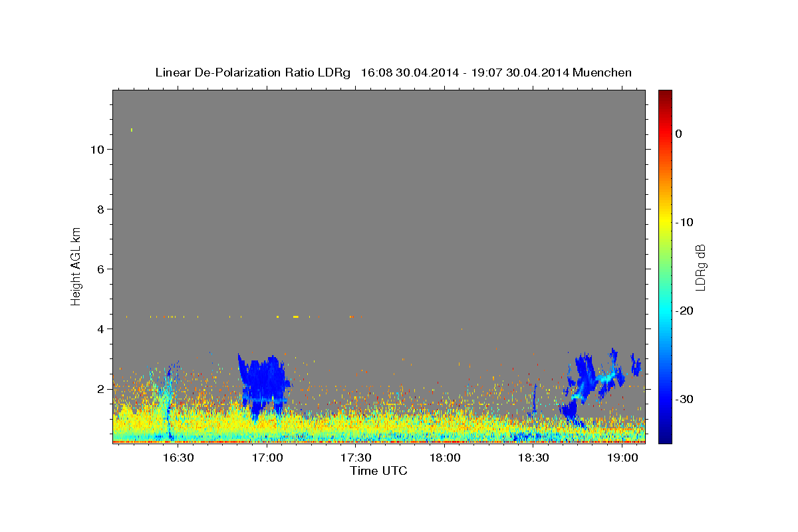Click the height tick label 8

(100, 209)
